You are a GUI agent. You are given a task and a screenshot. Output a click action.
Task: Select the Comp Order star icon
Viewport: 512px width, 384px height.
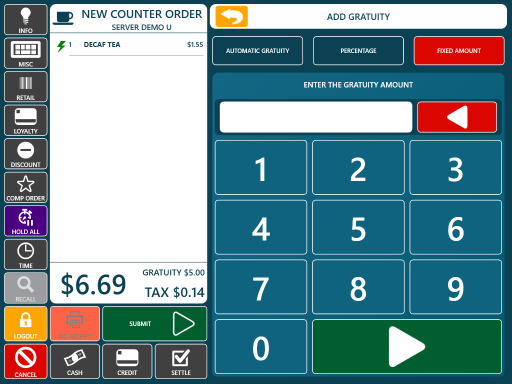pyautogui.click(x=26, y=187)
